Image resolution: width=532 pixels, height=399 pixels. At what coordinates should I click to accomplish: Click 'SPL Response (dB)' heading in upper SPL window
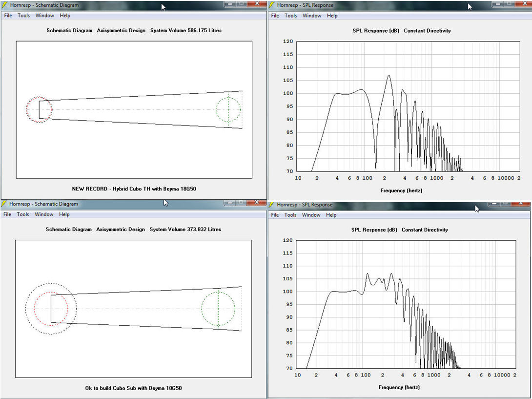point(376,31)
